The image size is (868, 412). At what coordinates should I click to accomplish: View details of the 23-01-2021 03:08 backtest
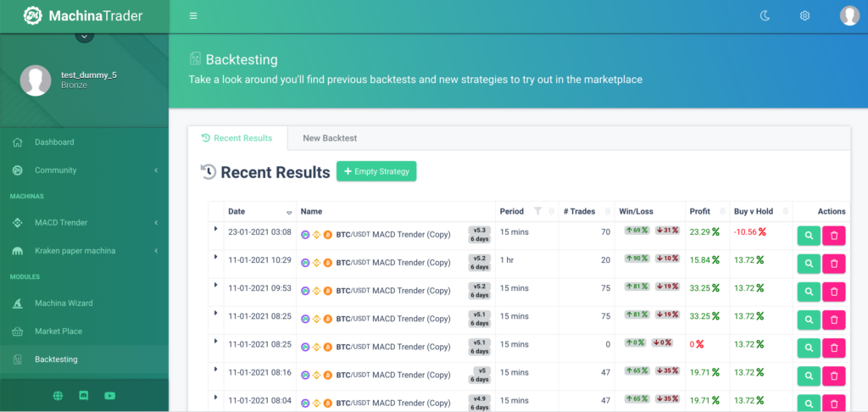pos(808,236)
